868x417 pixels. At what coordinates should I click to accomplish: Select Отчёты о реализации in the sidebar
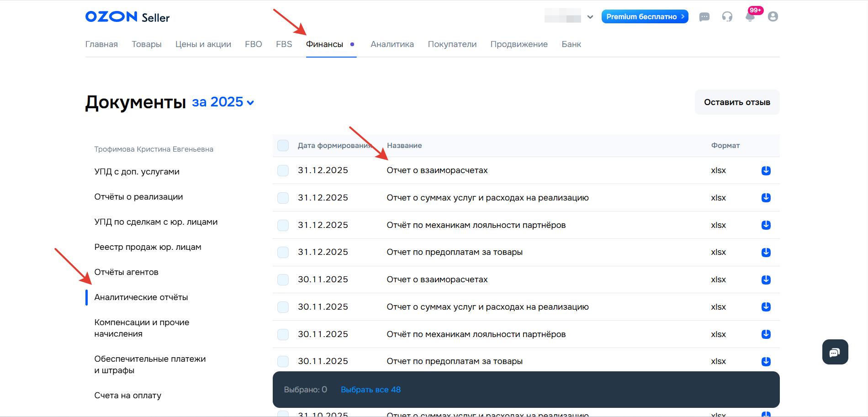(x=138, y=197)
